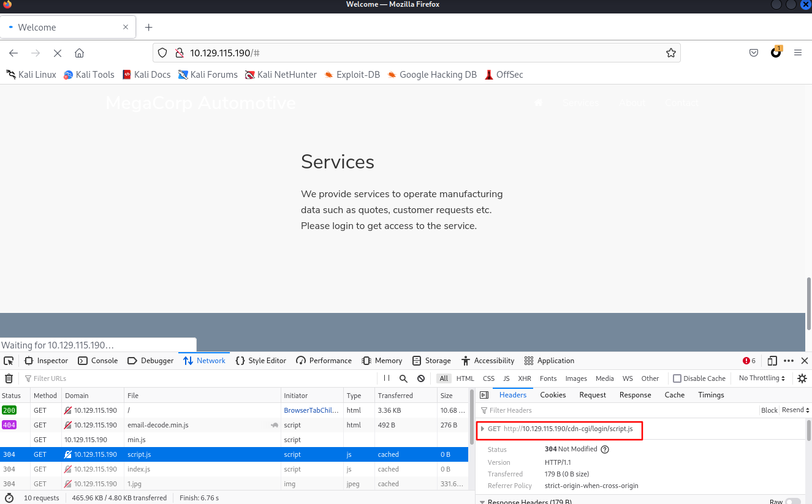Sort requests by the Transferred column header

click(x=405, y=396)
